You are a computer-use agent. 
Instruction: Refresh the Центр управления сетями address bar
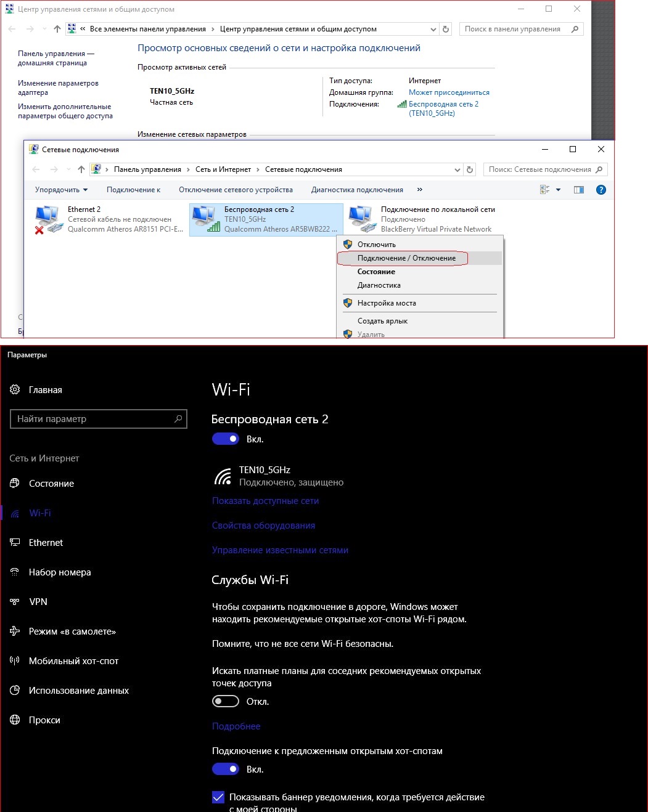coord(446,29)
